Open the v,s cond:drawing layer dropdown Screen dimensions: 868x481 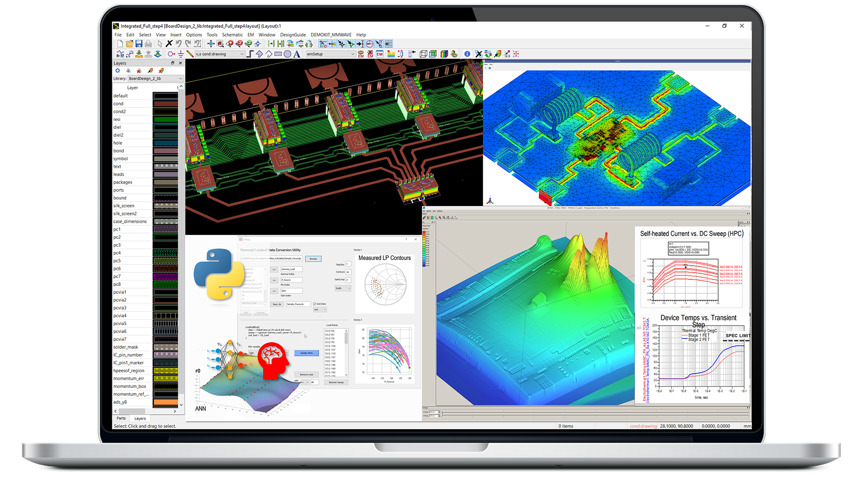coord(241,54)
